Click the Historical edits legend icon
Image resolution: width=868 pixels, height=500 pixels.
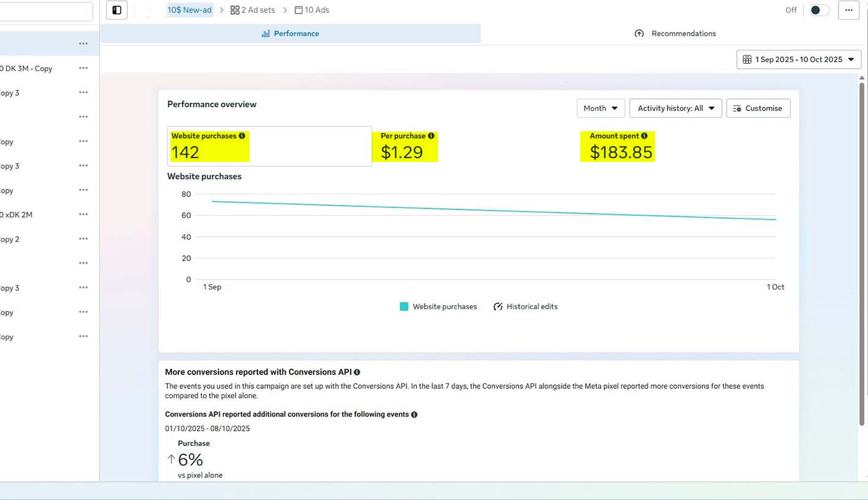tap(498, 307)
